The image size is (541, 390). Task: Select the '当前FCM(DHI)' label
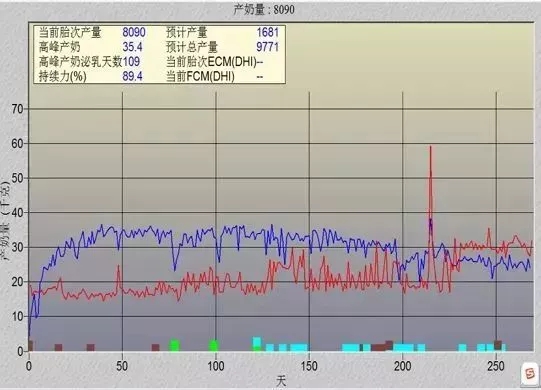(200, 76)
